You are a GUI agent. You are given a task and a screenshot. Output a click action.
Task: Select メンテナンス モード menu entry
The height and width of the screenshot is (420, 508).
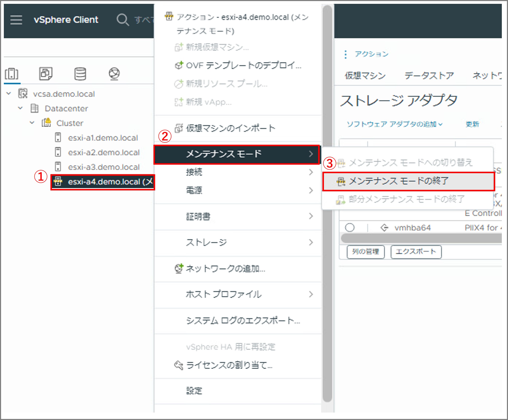pos(237,154)
